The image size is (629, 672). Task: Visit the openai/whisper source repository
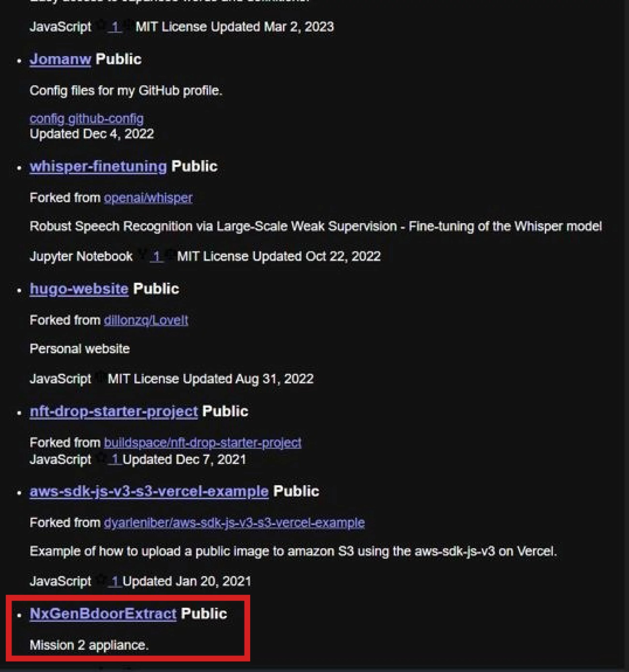[148, 198]
